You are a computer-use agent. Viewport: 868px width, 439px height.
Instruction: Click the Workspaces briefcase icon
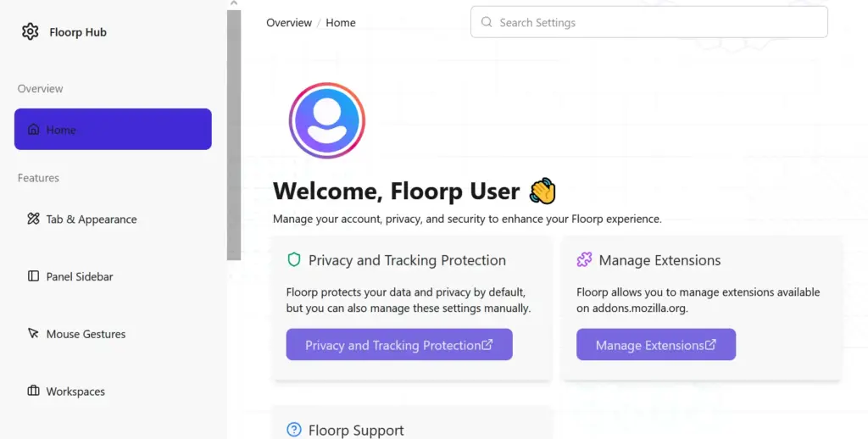point(34,392)
